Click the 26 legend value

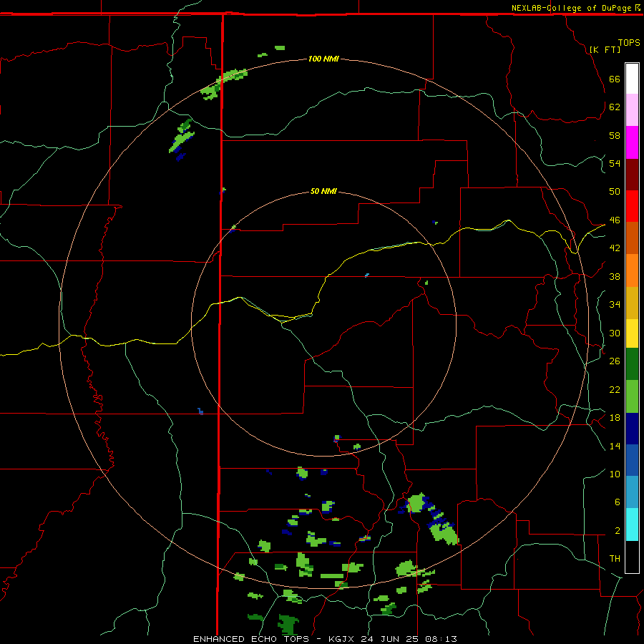[615, 361]
